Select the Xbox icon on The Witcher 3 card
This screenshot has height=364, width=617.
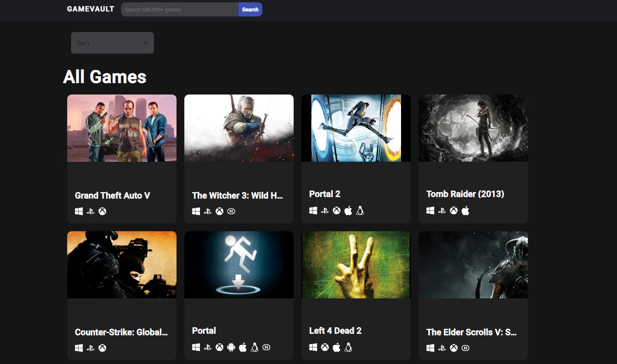click(x=219, y=211)
